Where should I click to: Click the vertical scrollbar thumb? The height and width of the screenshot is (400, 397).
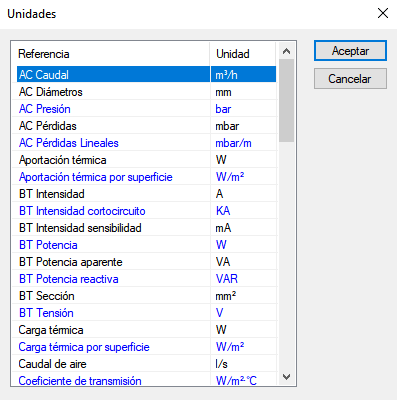tap(286, 101)
